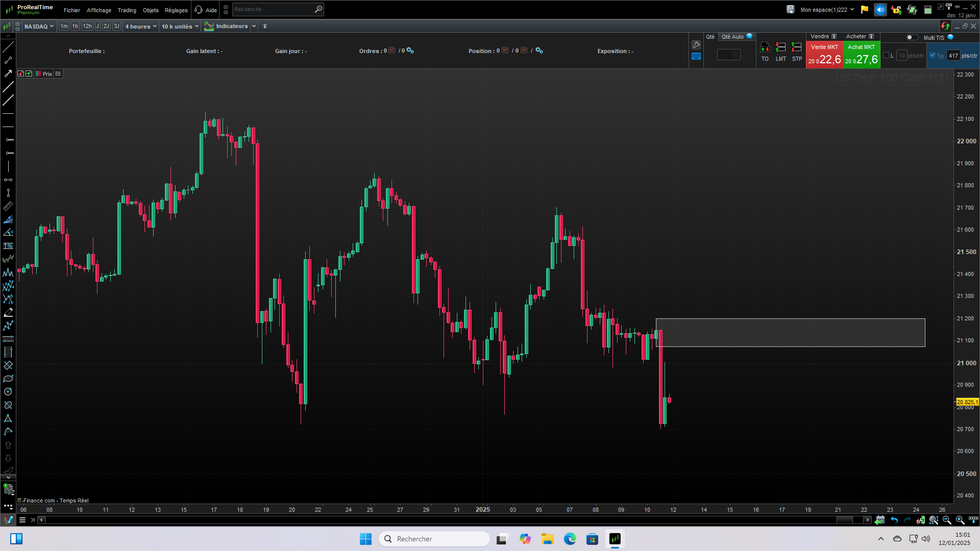Select the arrow drawing tool
This screenshot has width=980, height=551.
pos(8,73)
